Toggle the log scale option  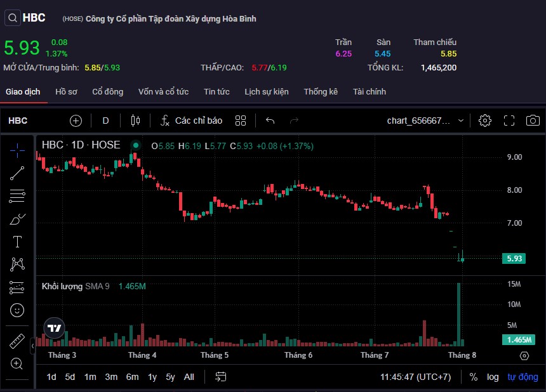[493, 377]
